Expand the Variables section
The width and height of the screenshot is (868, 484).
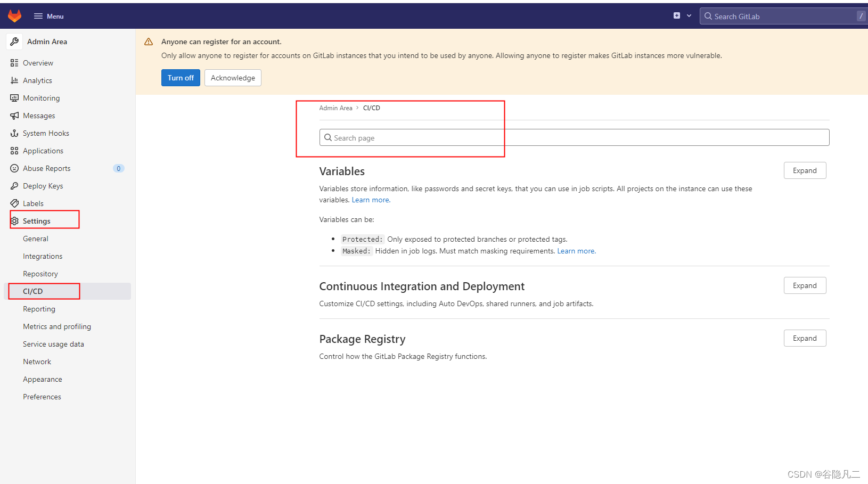pyautogui.click(x=805, y=170)
